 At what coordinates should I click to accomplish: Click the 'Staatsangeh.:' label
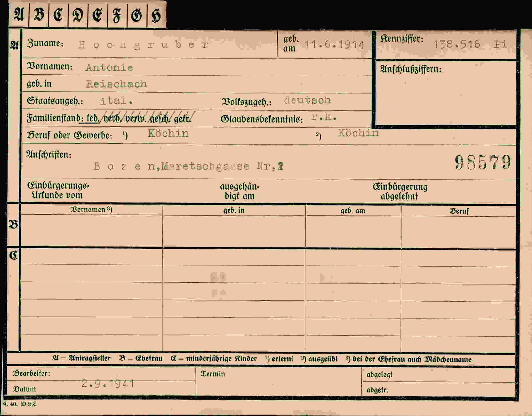click(x=55, y=101)
